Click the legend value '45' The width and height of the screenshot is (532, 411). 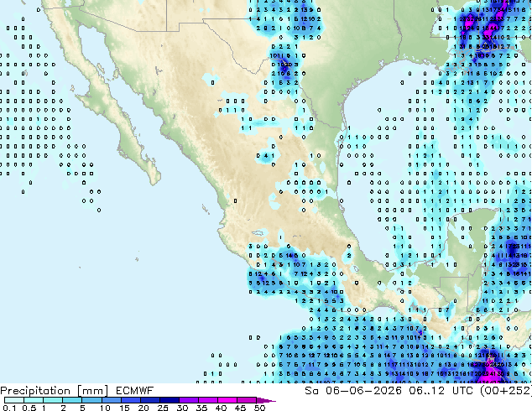240,408
